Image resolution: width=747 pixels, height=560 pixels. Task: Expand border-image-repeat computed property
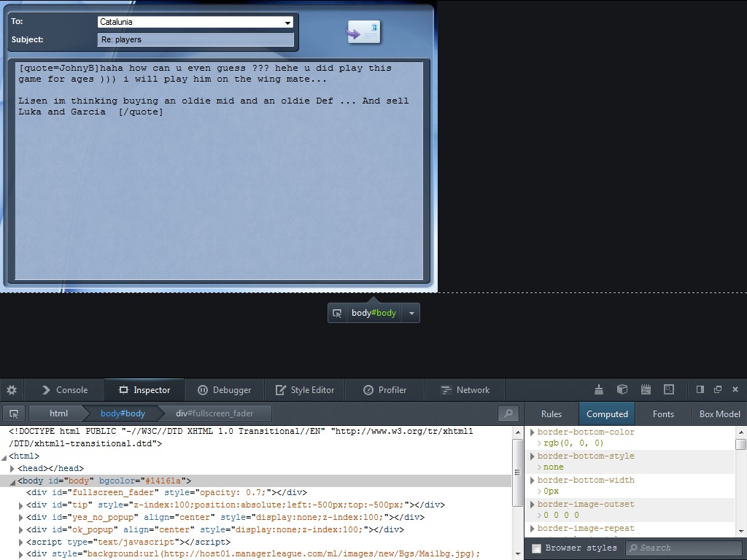pyautogui.click(x=533, y=528)
